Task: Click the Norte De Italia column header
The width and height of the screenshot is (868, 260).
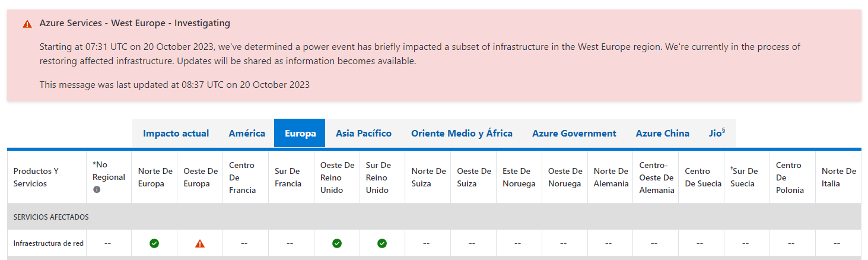Action: pyautogui.click(x=838, y=177)
